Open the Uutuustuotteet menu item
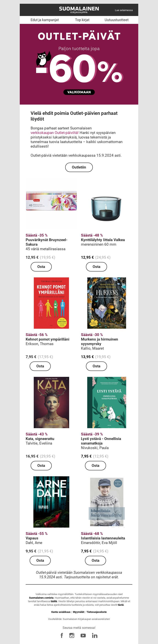The image size is (158, 644). [x=117, y=20]
